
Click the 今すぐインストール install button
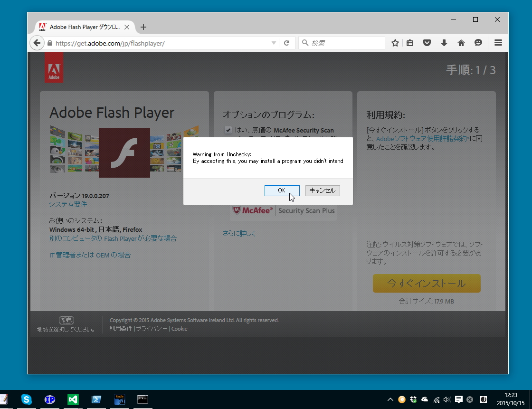tap(426, 283)
